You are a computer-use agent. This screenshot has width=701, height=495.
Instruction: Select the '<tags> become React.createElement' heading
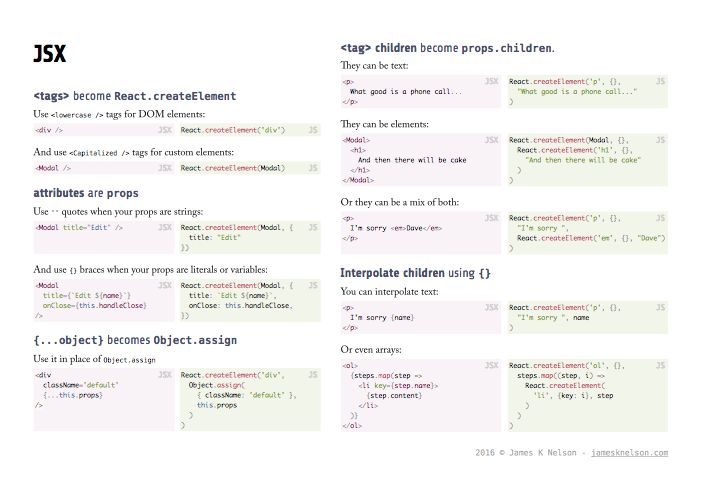point(135,96)
